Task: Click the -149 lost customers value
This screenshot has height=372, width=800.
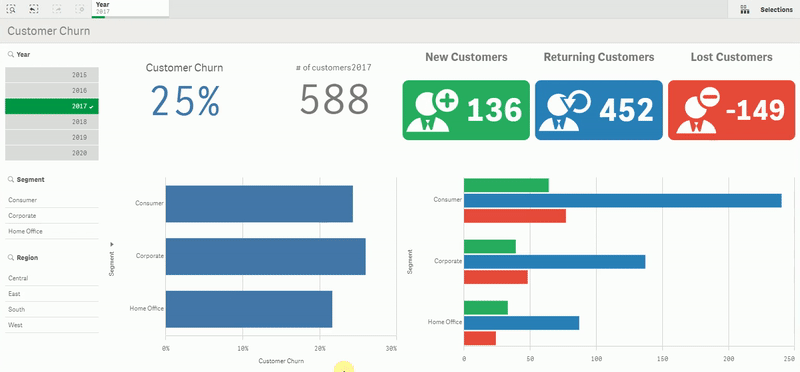Action: 755,110
